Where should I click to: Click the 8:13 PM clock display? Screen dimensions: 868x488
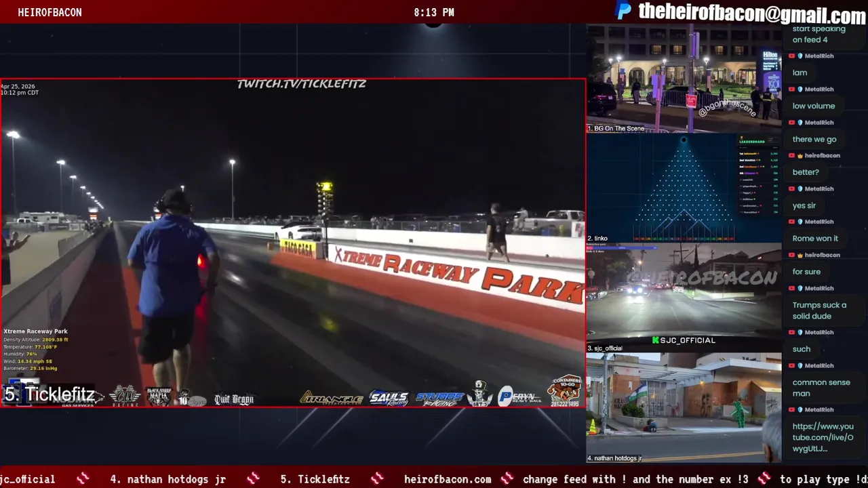pos(434,12)
